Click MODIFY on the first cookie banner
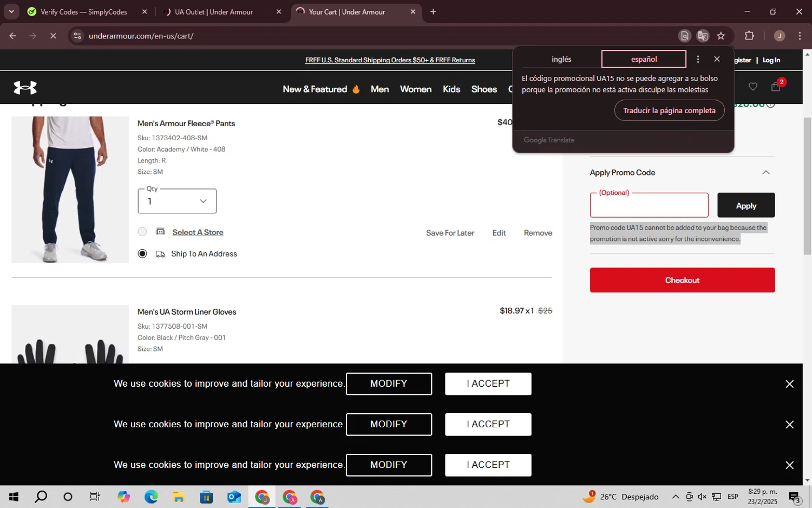Viewport: 812px width, 508px height. [x=389, y=383]
